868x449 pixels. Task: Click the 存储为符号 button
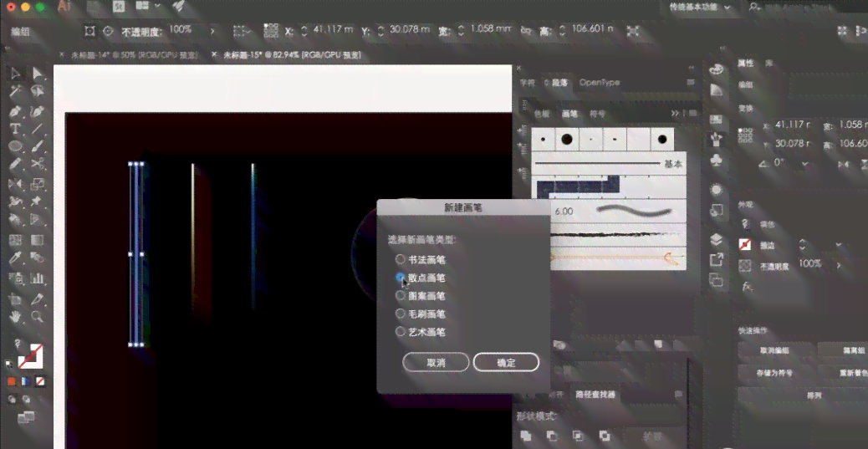coord(774,373)
